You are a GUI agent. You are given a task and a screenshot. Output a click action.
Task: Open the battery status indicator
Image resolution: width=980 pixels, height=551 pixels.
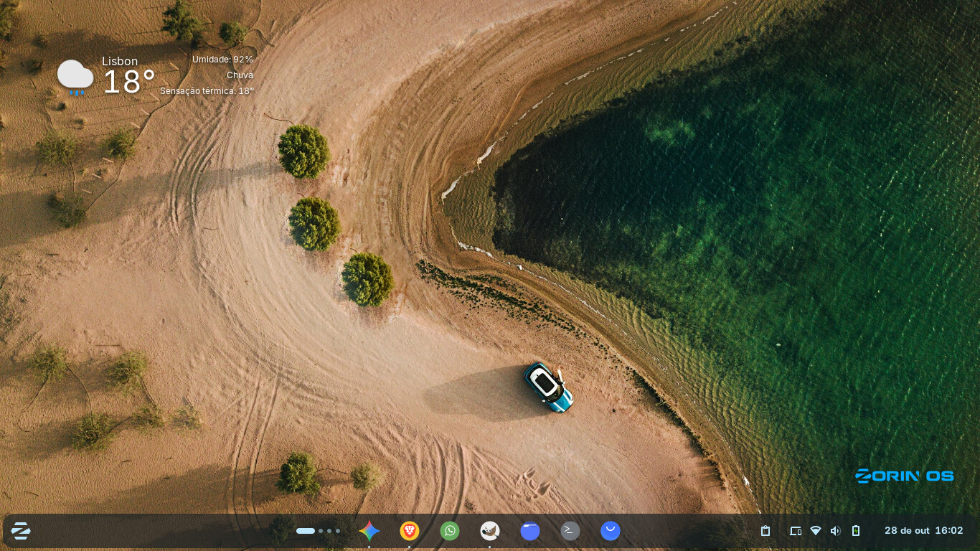(856, 531)
